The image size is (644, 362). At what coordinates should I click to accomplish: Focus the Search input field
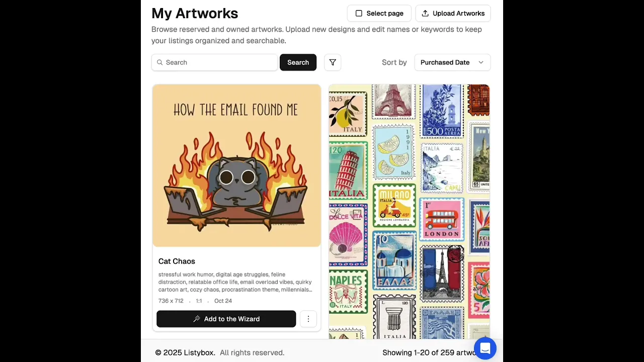(215, 62)
